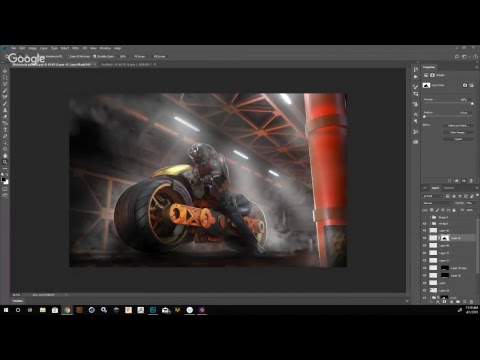
Task: Open the layer filter kind dropdown
Action: click(x=433, y=196)
